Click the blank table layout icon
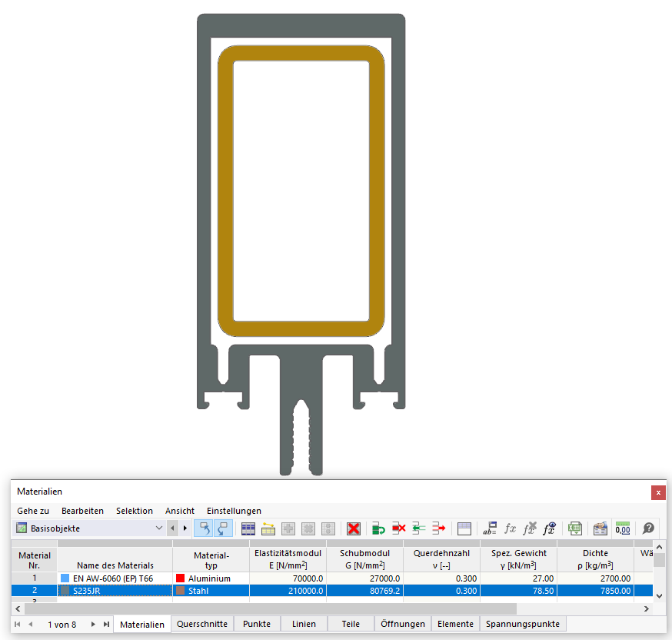This screenshot has width=672, height=640. pos(464,528)
